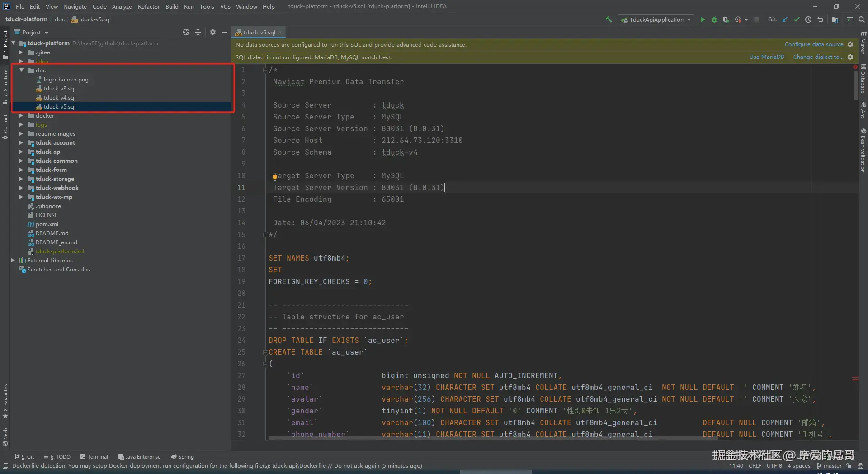Click Use MariaDB link
868x474 pixels.
pos(766,57)
